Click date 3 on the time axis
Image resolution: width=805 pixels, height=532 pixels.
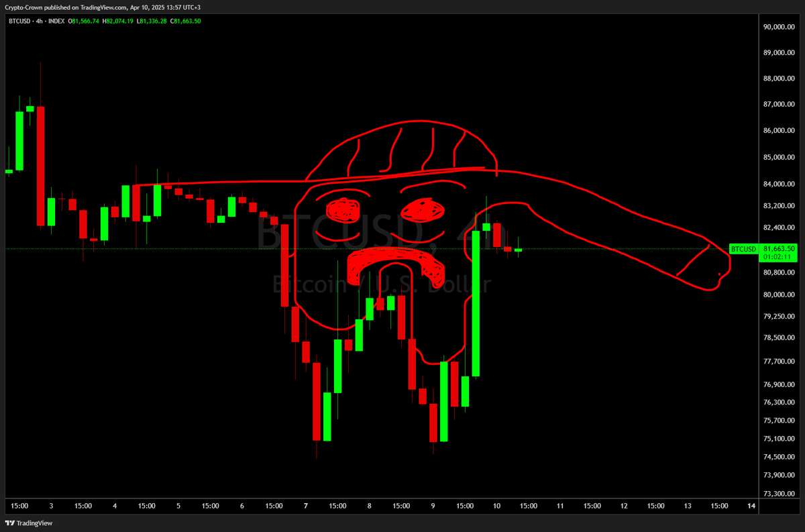pos(51,506)
